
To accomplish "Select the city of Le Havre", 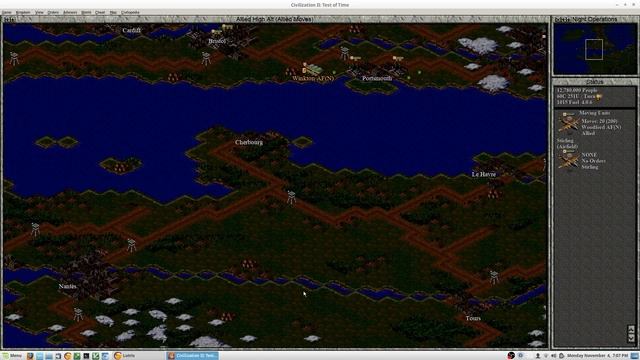I will tap(484, 174).
